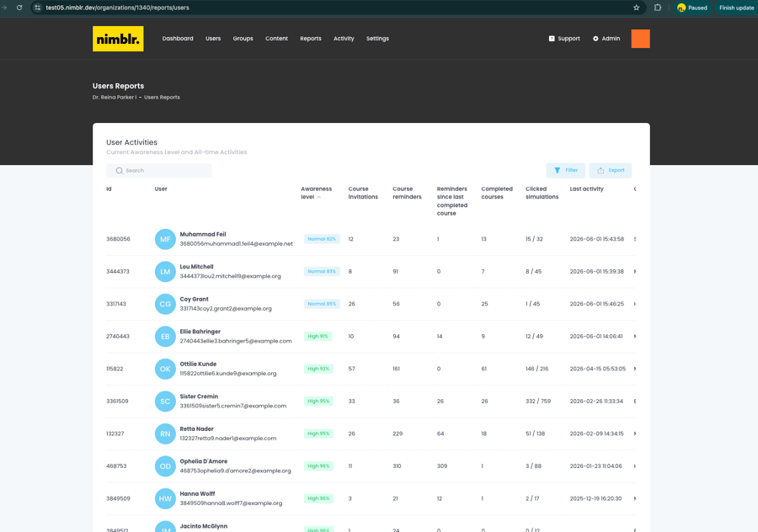This screenshot has width=758, height=532.
Task: Click the Dr. Reina Parker breadcrumb
Action: (x=115, y=97)
